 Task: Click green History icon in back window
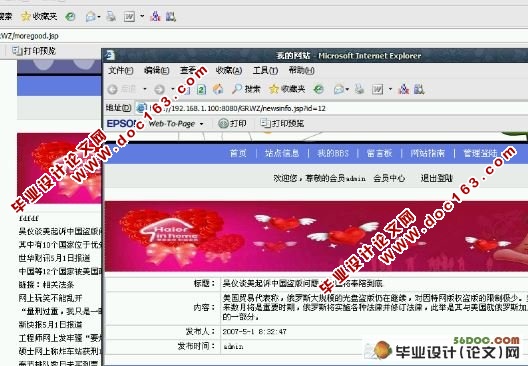[x=70, y=16]
